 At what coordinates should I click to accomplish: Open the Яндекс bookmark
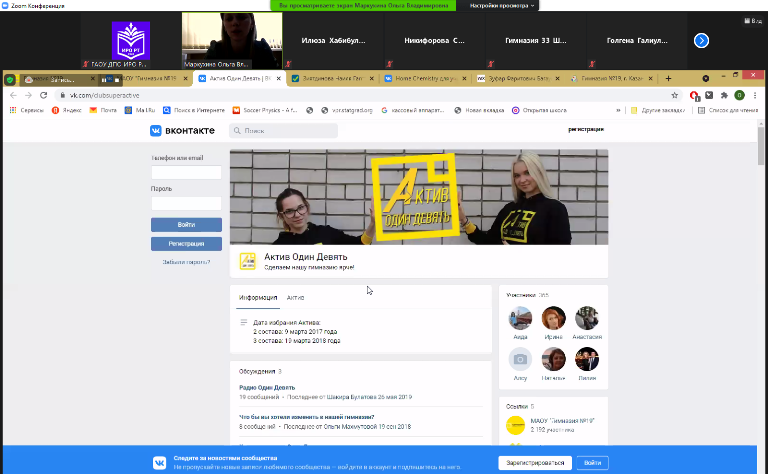67,110
